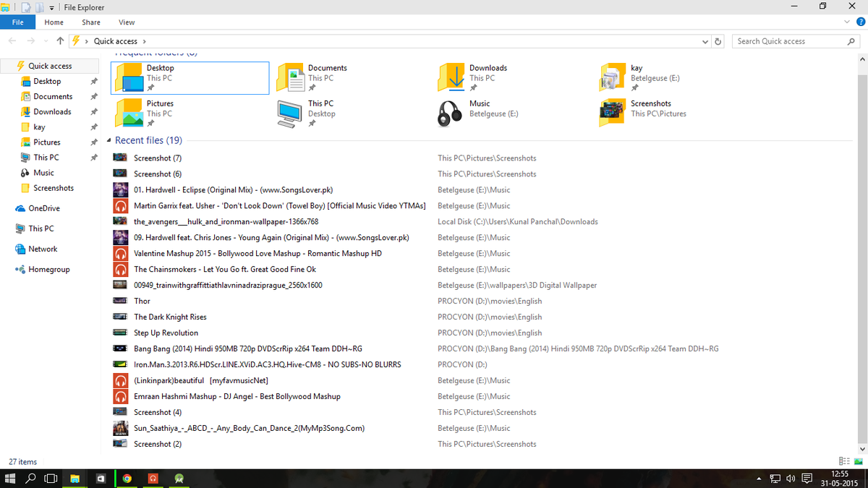
Task: Select 01. Hardwell - Eclipse (Original Mix) file
Action: tap(233, 189)
